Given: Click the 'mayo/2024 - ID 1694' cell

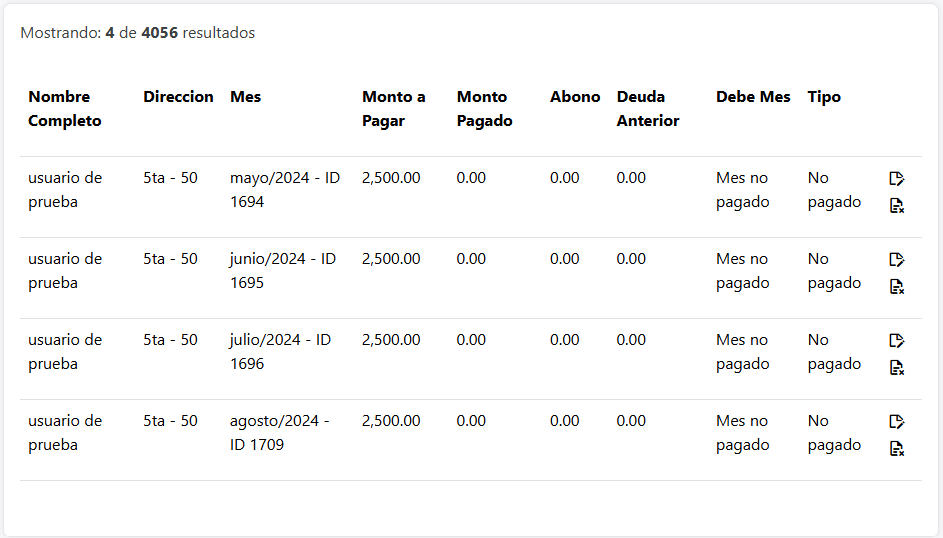Looking at the screenshot, I should point(285,190).
